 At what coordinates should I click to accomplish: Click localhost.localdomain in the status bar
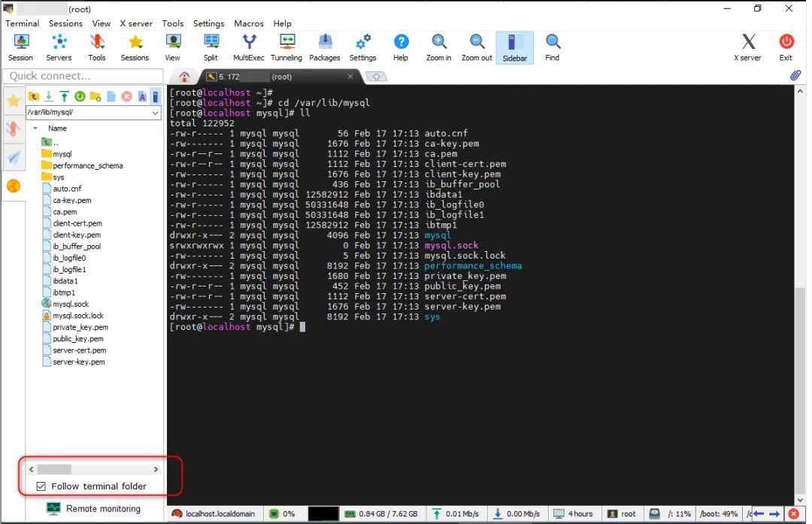click(214, 513)
